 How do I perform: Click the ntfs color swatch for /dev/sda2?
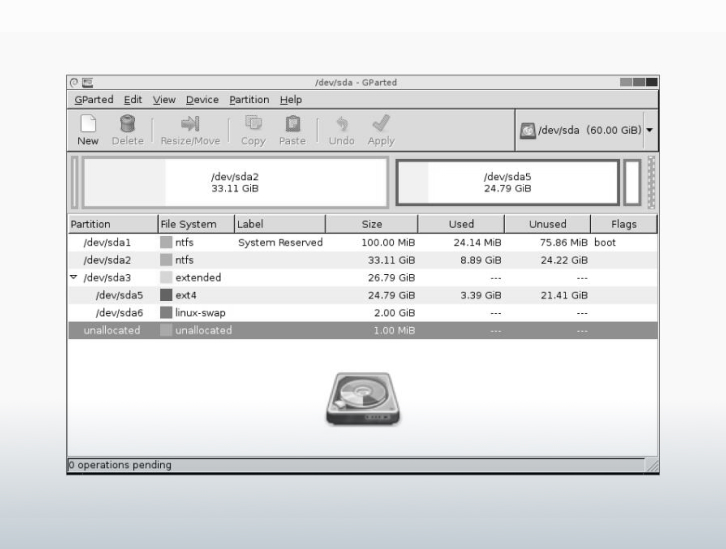pyautogui.click(x=166, y=260)
